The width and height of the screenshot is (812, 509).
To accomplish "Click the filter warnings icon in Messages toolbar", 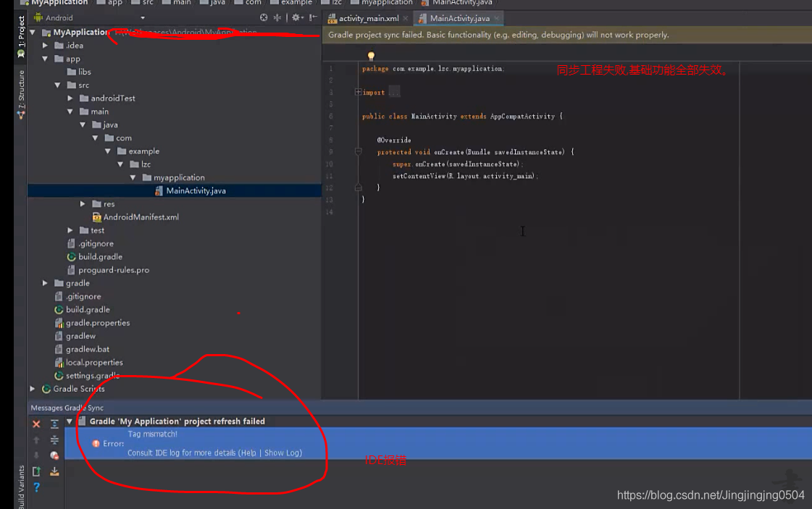I will 54,455.
